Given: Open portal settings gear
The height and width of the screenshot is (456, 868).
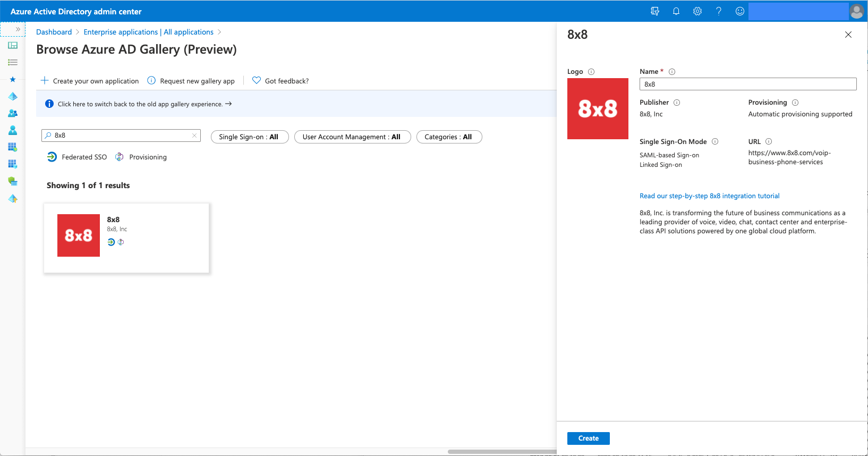Looking at the screenshot, I should tap(697, 11).
